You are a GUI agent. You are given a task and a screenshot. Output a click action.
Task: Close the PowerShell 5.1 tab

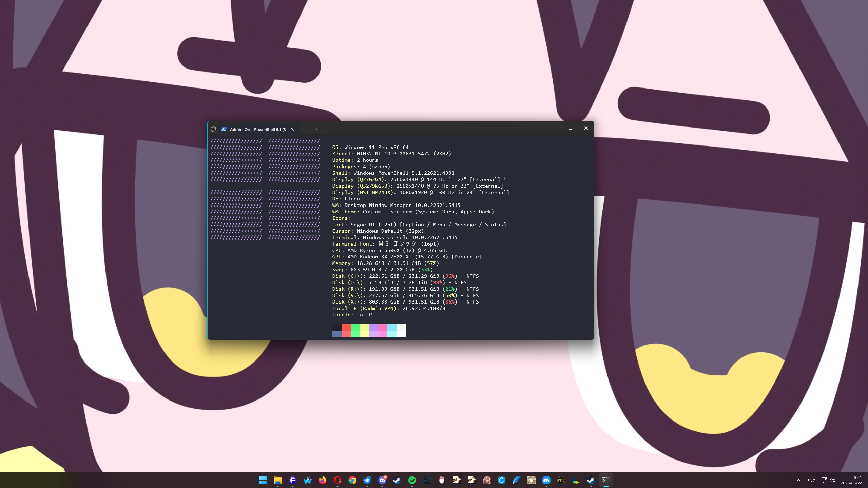292,129
